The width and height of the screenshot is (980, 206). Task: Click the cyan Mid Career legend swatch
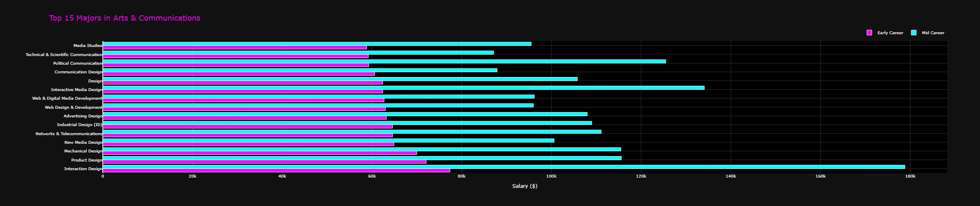tap(914, 33)
